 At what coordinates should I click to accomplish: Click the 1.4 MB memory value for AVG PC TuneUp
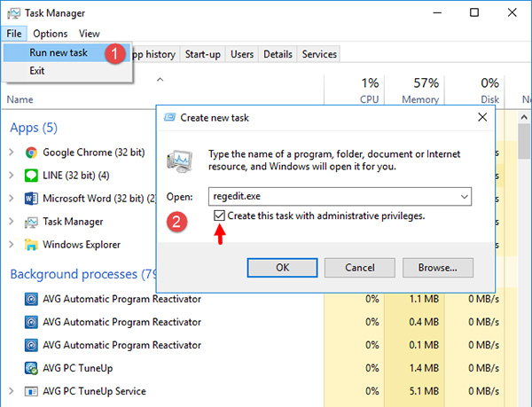tap(424, 368)
